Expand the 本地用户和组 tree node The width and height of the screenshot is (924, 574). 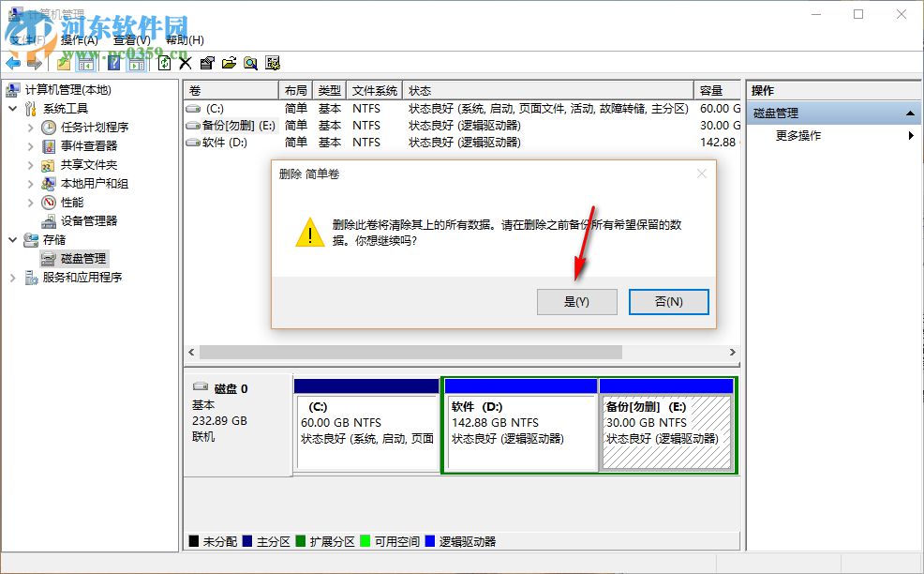pyautogui.click(x=29, y=183)
